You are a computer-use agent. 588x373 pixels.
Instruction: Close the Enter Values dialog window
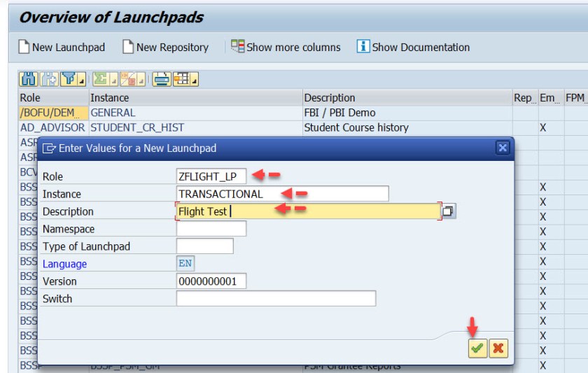[x=503, y=148]
